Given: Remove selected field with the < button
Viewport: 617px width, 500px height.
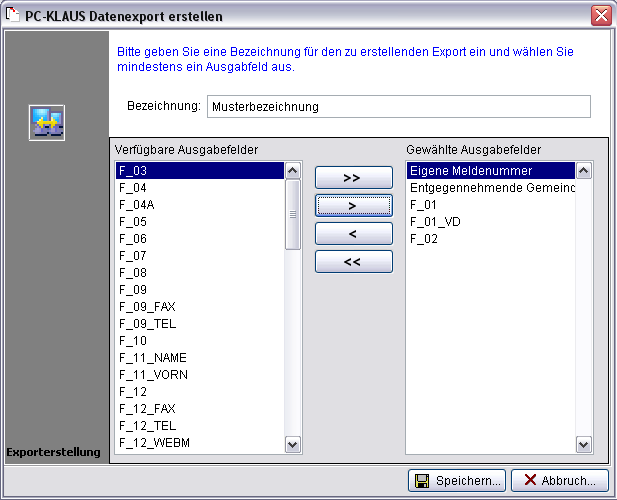Looking at the screenshot, I should [x=353, y=233].
